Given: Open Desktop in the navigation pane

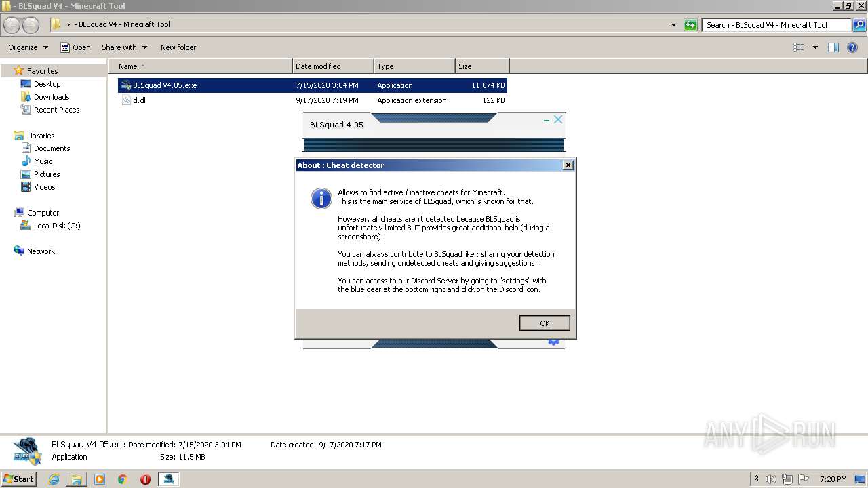Looking at the screenshot, I should point(47,84).
